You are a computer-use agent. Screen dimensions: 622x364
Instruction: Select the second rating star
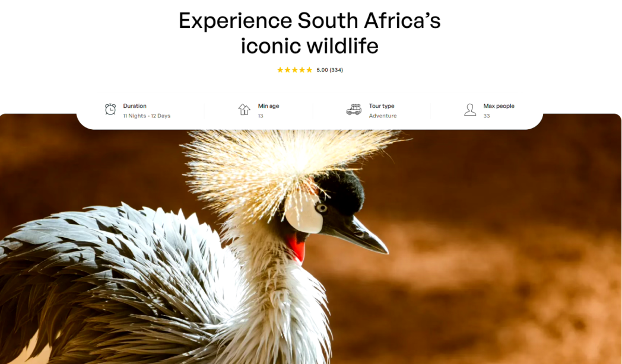click(x=287, y=70)
